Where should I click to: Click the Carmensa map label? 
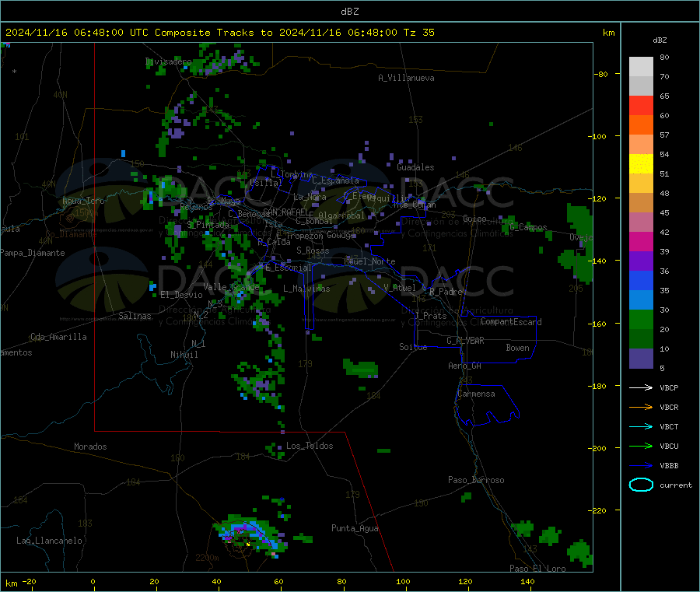(476, 394)
